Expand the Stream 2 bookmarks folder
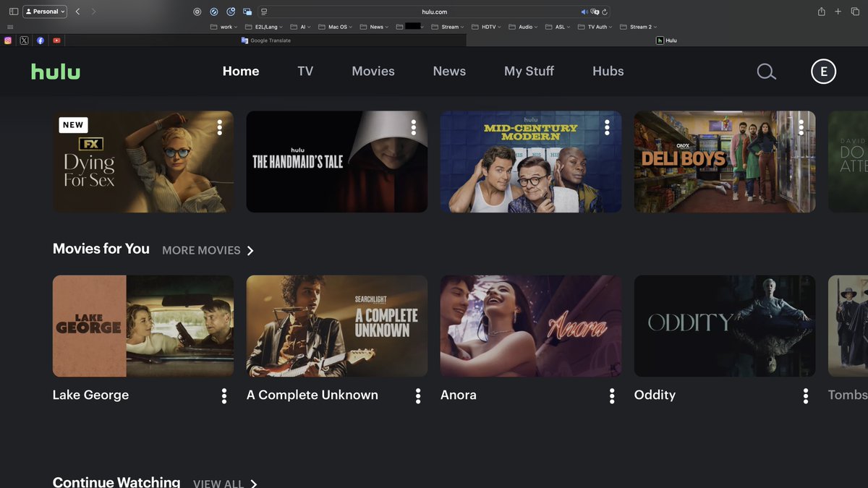The height and width of the screenshot is (488, 868). pyautogui.click(x=638, y=27)
